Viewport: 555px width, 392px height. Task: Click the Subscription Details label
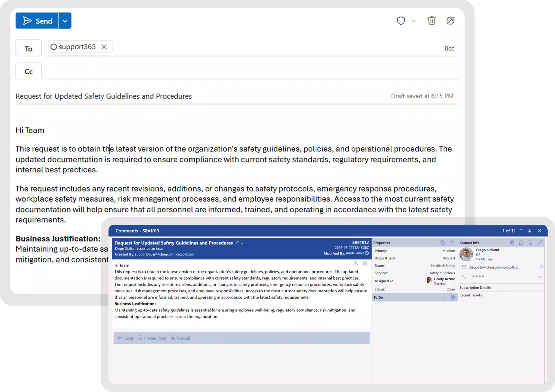475,288
